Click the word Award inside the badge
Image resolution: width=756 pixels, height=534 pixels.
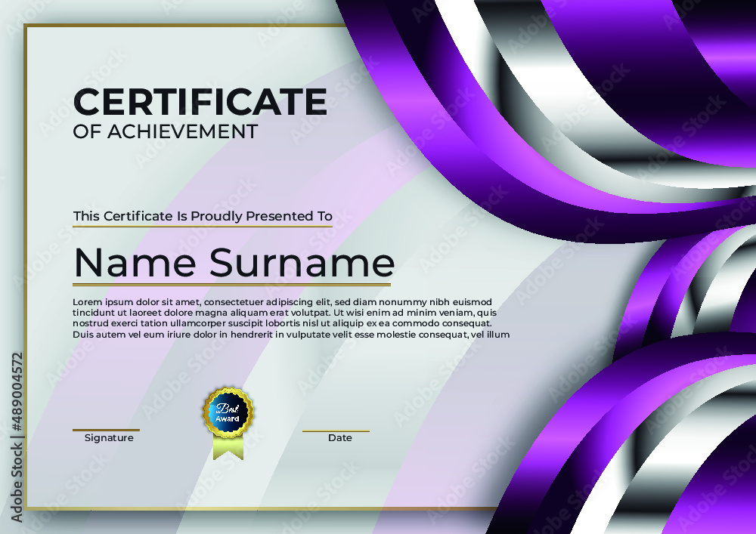(x=228, y=419)
